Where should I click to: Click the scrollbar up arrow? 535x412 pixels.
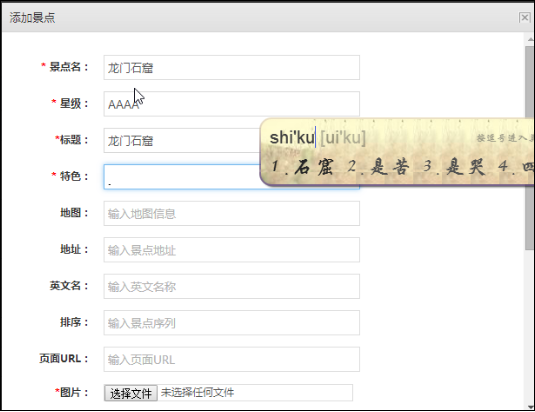[530, 39]
